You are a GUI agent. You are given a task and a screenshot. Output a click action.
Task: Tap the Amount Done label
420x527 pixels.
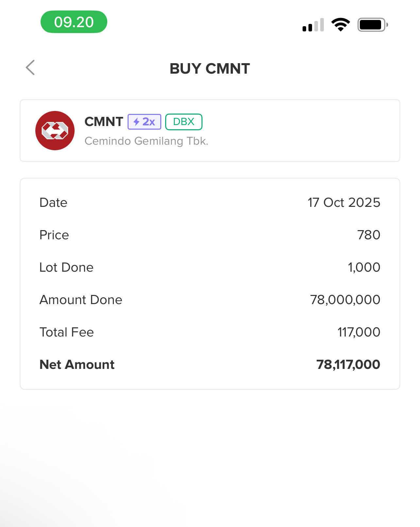coord(81,300)
